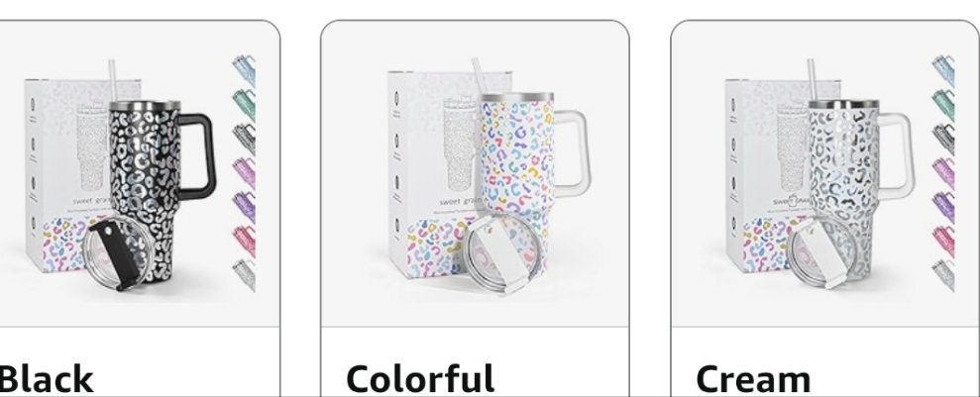
Task: Click the cream tumbler's white handle
Action: pos(897,156)
